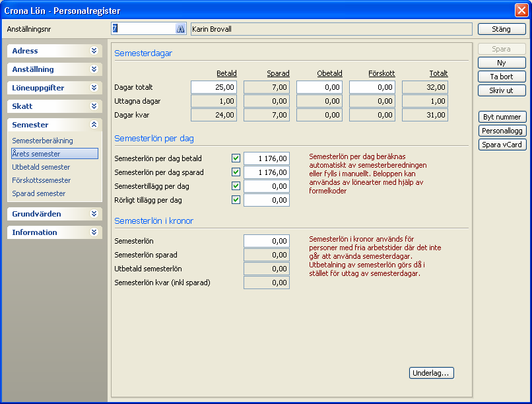Click the Skriv ut button
This screenshot has width=532, height=404.
[x=502, y=90]
